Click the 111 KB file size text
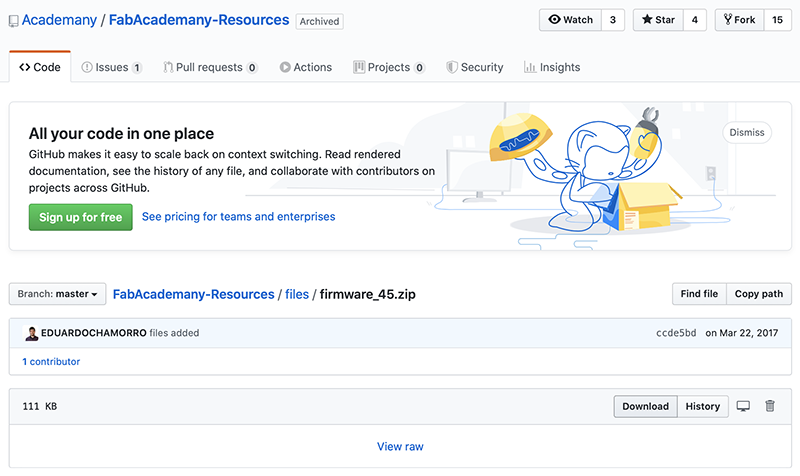800x476 pixels. click(x=40, y=407)
